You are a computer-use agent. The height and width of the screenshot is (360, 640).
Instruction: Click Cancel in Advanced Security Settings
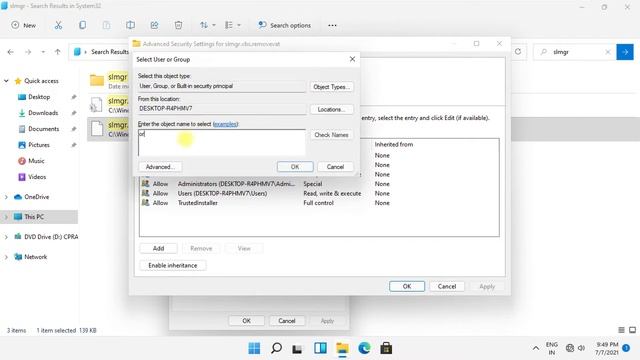447,286
